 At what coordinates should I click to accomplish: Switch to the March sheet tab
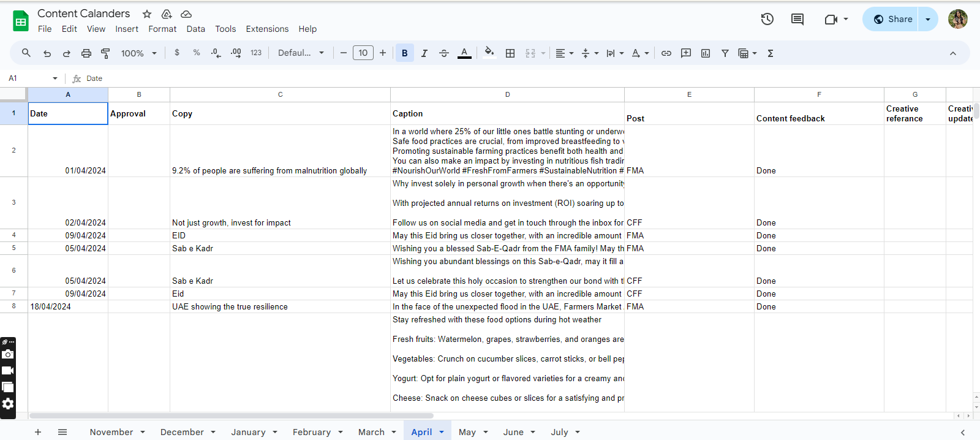(371, 432)
